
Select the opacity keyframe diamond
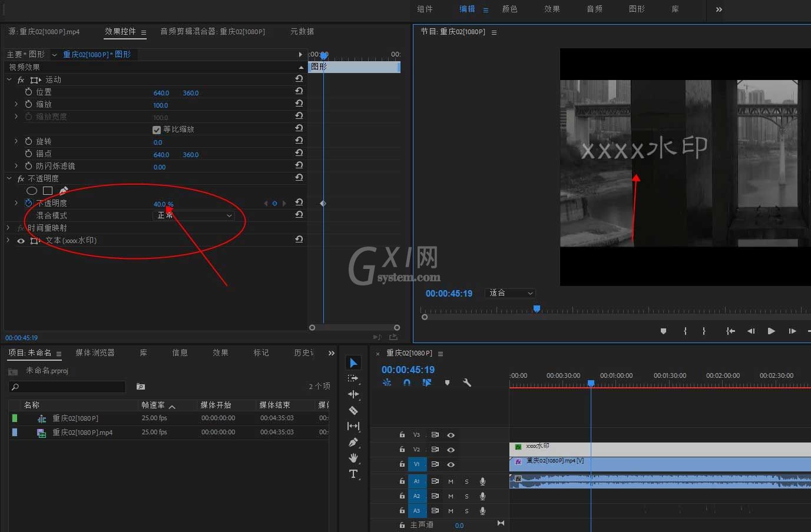tap(323, 203)
